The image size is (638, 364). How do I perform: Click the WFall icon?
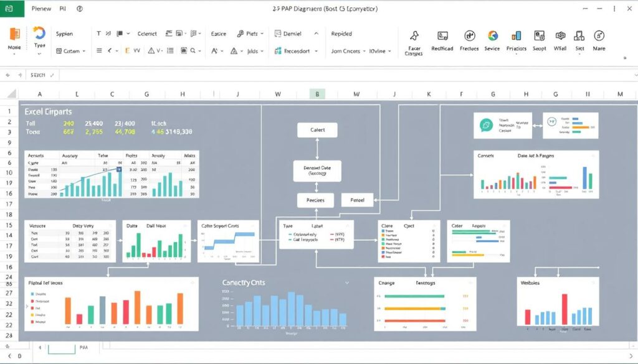pyautogui.click(x=561, y=35)
